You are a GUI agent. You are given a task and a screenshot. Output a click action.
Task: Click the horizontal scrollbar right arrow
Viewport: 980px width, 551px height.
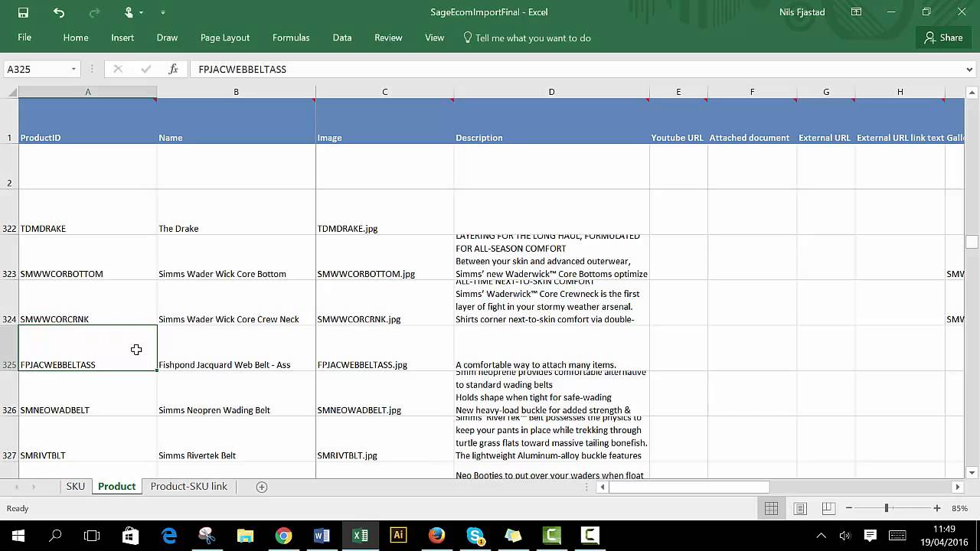click(957, 487)
